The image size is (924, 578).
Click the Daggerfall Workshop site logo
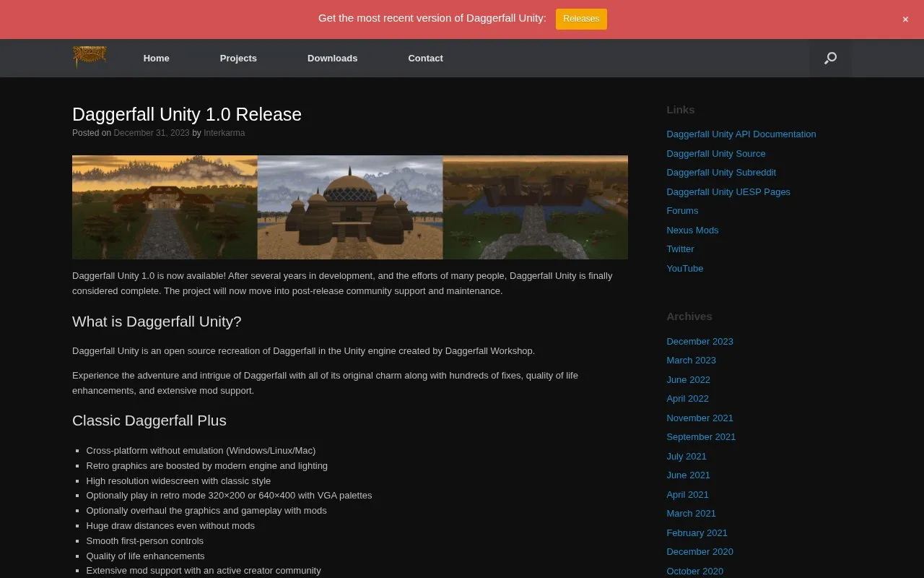coord(90,57)
